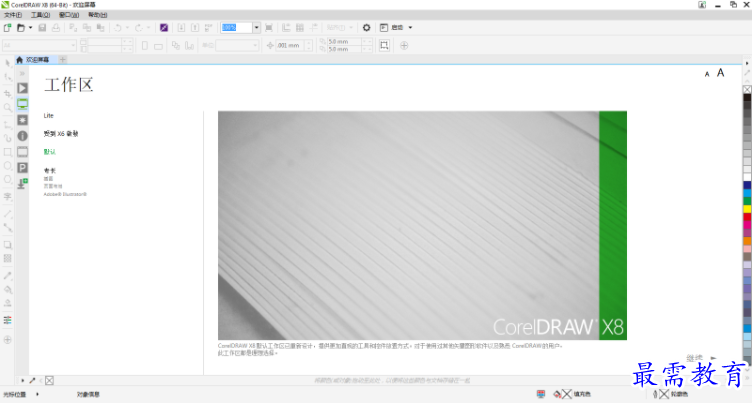The image size is (754, 406).
Task: Expand the open-file dropdown arrow
Action: coord(30,28)
